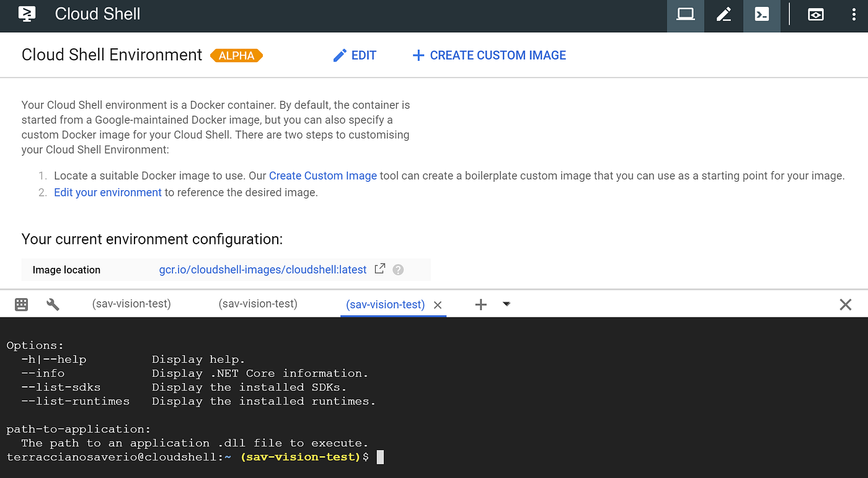Toggle the terminal prompt icon in top bar

click(x=762, y=15)
